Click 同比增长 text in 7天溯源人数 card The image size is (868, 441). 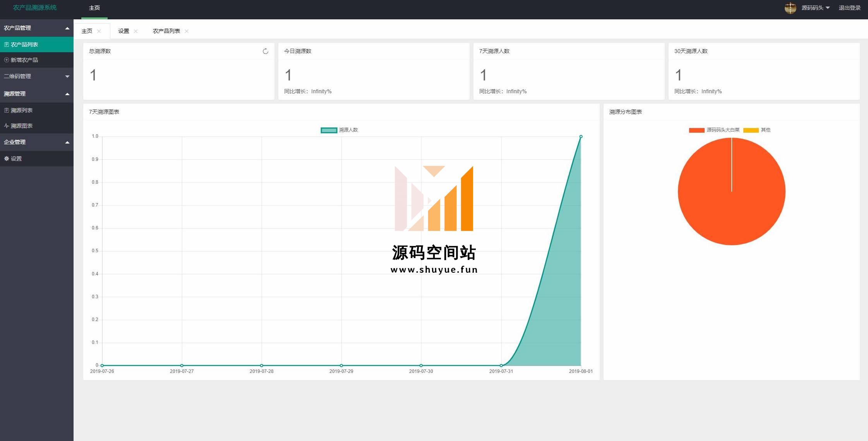[x=503, y=91]
